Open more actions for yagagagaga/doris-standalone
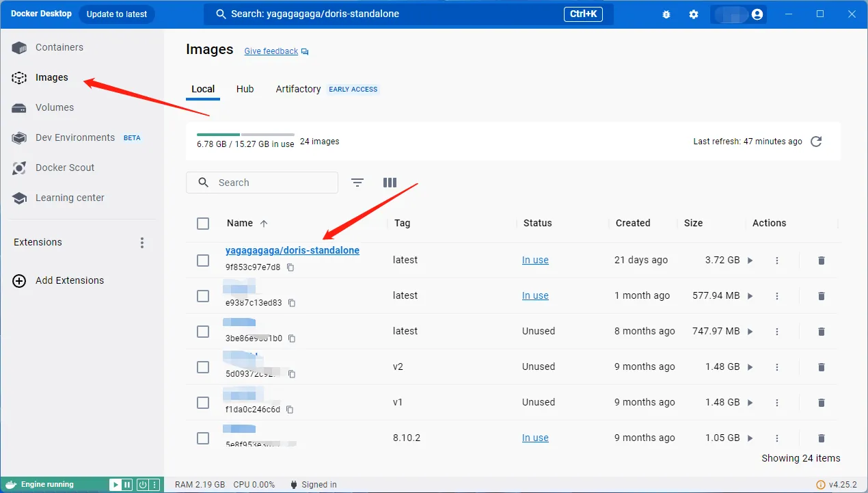The width and height of the screenshot is (868, 493). click(777, 261)
